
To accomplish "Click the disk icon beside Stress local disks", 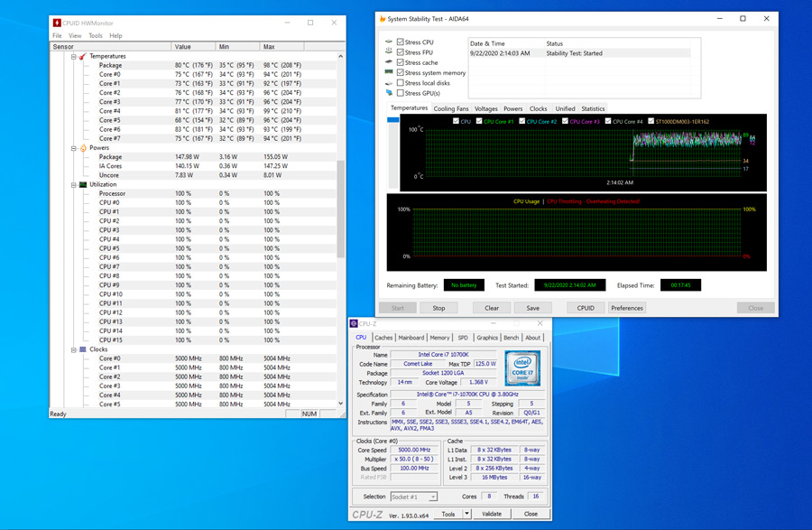I will coord(389,83).
